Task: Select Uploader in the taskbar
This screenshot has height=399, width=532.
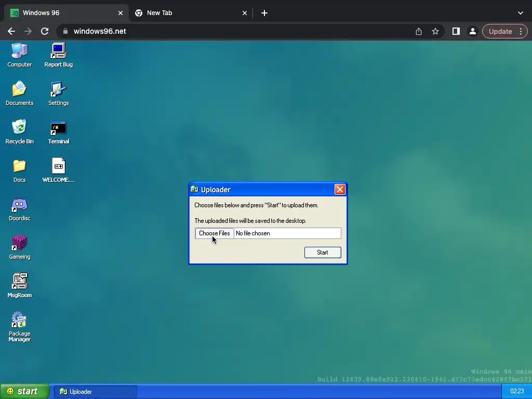Action: click(x=96, y=392)
